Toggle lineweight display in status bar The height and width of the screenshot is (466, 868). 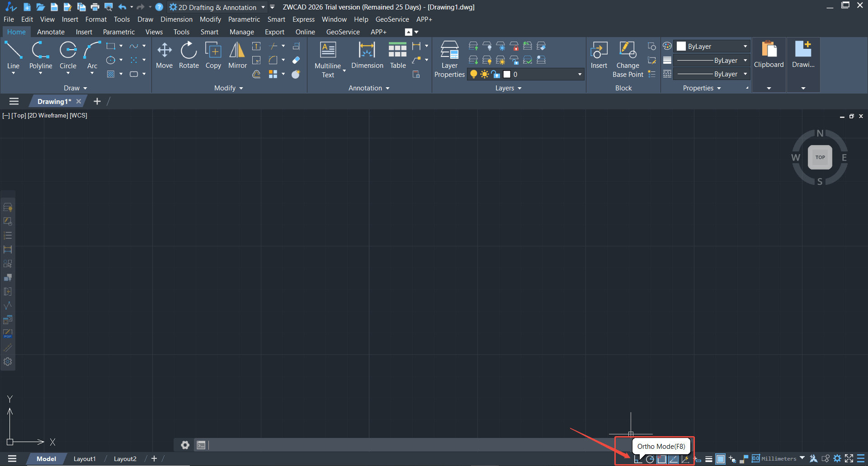pyautogui.click(x=709, y=459)
